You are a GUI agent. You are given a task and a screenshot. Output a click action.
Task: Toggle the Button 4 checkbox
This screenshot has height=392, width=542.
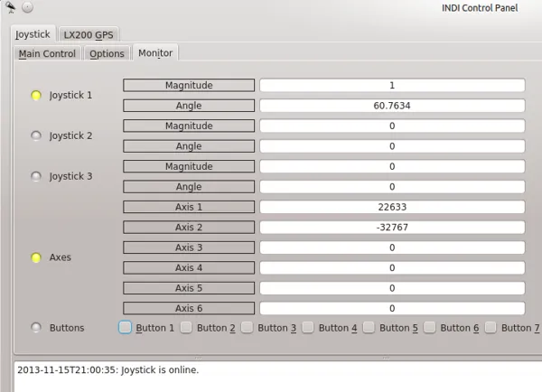point(308,327)
